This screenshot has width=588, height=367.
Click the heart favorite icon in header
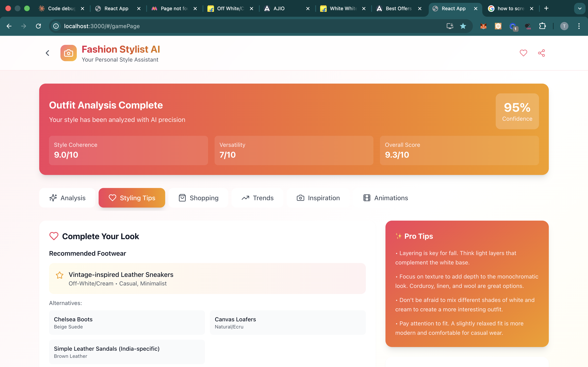tap(523, 53)
